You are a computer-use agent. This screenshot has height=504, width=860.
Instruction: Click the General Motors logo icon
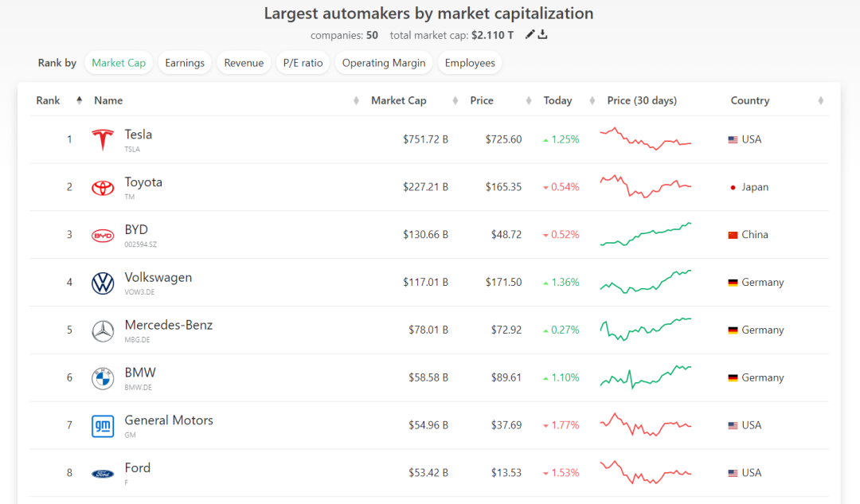click(103, 426)
